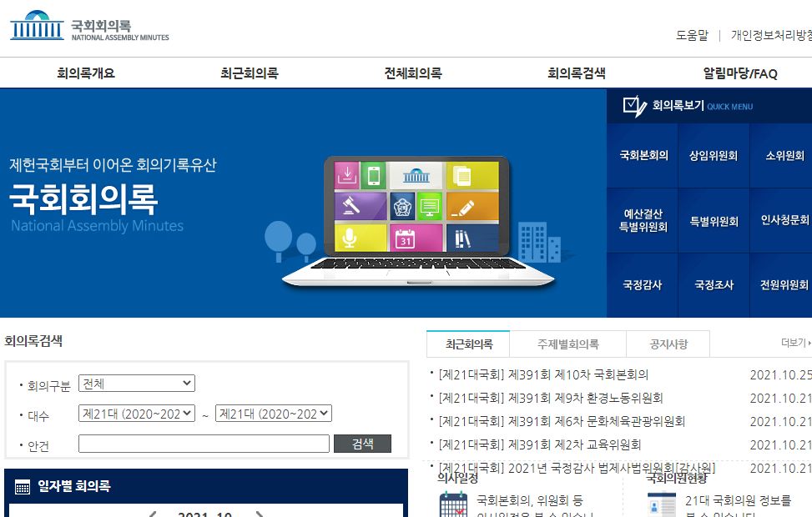Screen dimensions: 812x517
Task: Click the assembly building tile on laptop
Action: click(416, 175)
